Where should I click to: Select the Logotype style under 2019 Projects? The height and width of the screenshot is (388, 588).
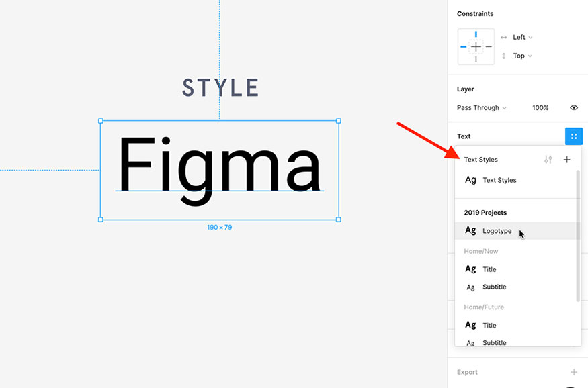click(x=497, y=230)
